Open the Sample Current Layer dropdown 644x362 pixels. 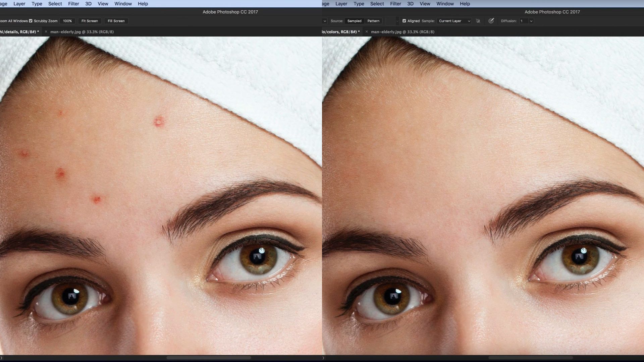click(x=454, y=21)
